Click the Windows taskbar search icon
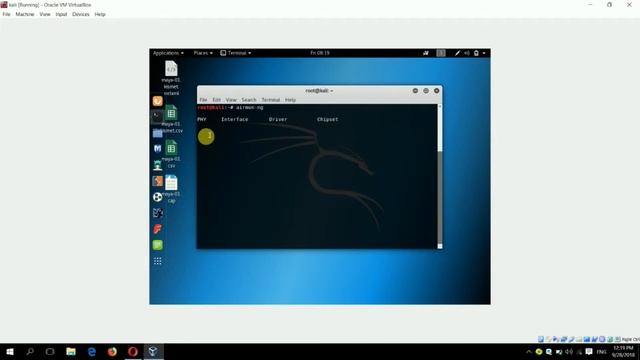This screenshot has width=640, height=360. [x=30, y=351]
